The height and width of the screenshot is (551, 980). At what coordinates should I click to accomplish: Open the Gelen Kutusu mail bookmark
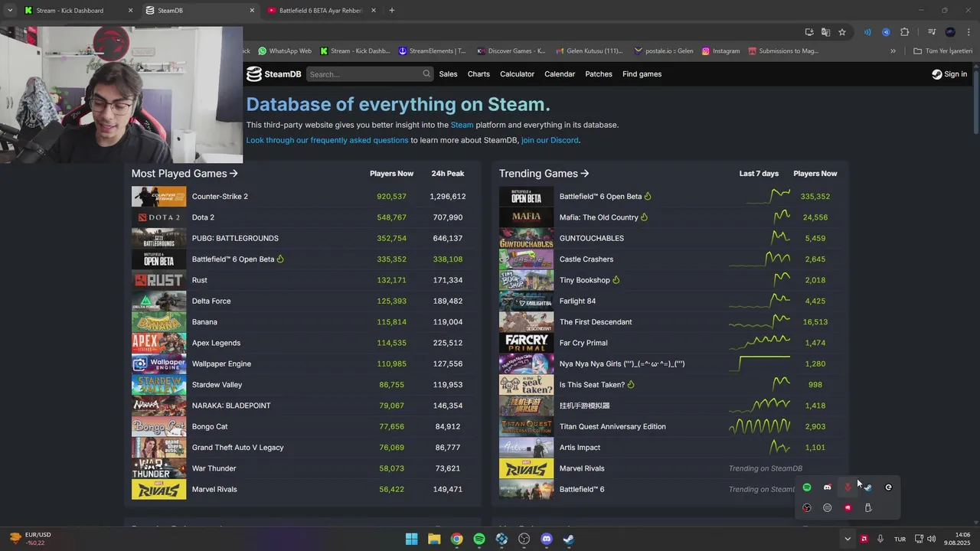click(589, 51)
